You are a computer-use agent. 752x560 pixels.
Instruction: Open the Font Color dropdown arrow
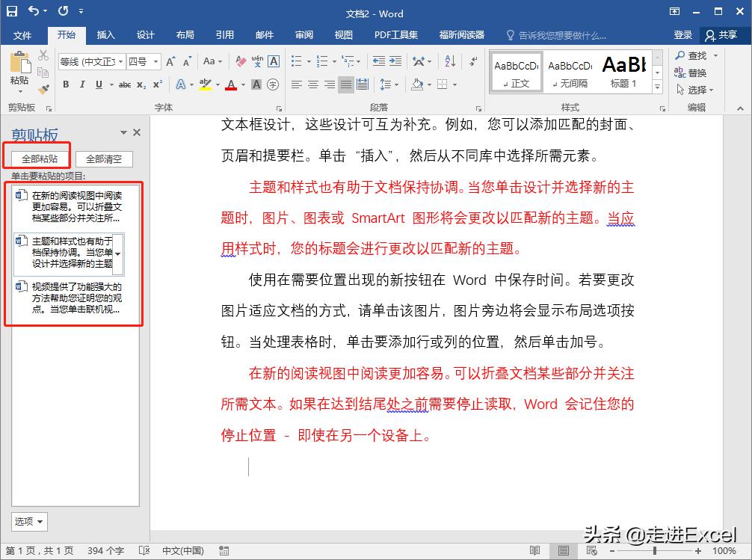pyautogui.click(x=242, y=84)
